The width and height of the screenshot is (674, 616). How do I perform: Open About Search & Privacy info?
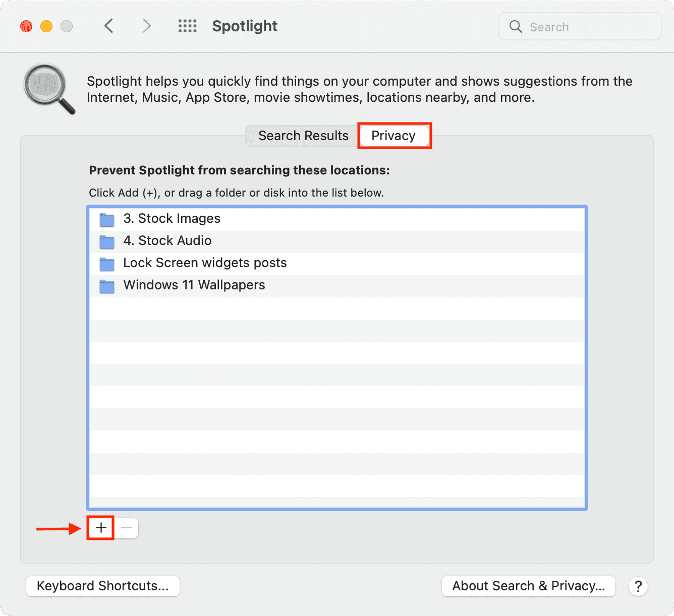[528, 586]
